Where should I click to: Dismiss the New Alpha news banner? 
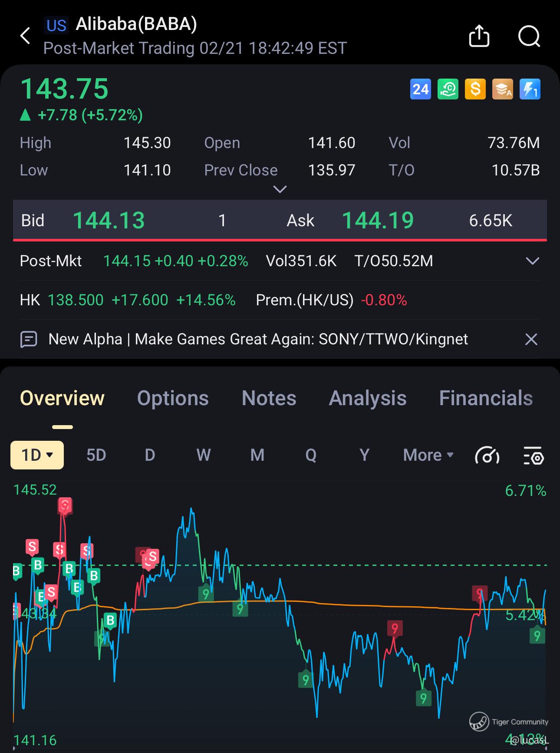pyautogui.click(x=531, y=339)
